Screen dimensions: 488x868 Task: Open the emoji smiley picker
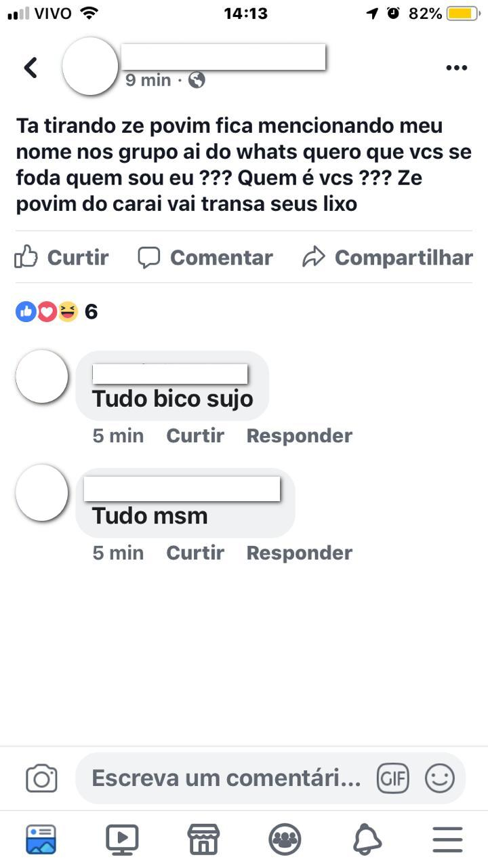pyautogui.click(x=440, y=778)
